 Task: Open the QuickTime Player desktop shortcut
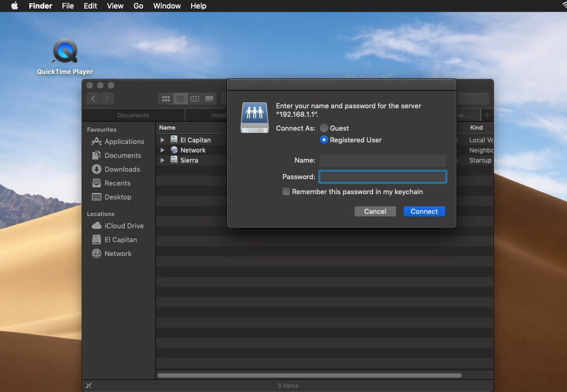point(65,52)
